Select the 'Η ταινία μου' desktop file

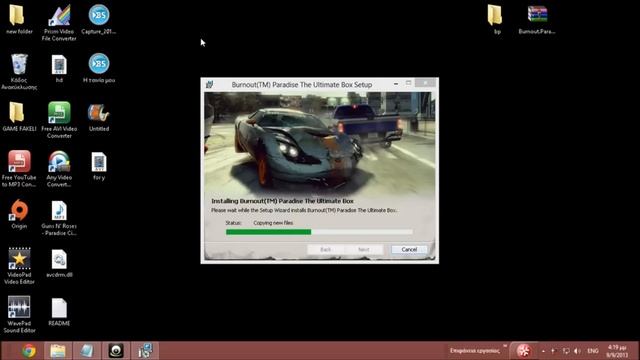point(98,68)
